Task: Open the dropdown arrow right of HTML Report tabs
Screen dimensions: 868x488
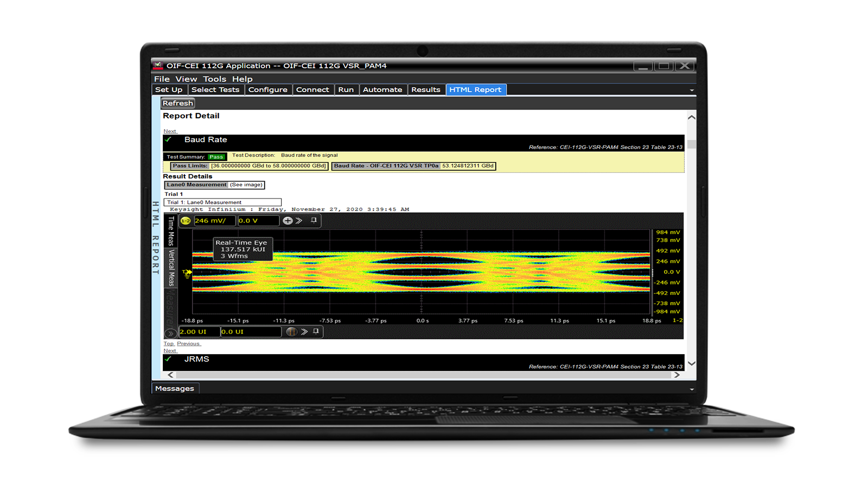Action: 691,90
